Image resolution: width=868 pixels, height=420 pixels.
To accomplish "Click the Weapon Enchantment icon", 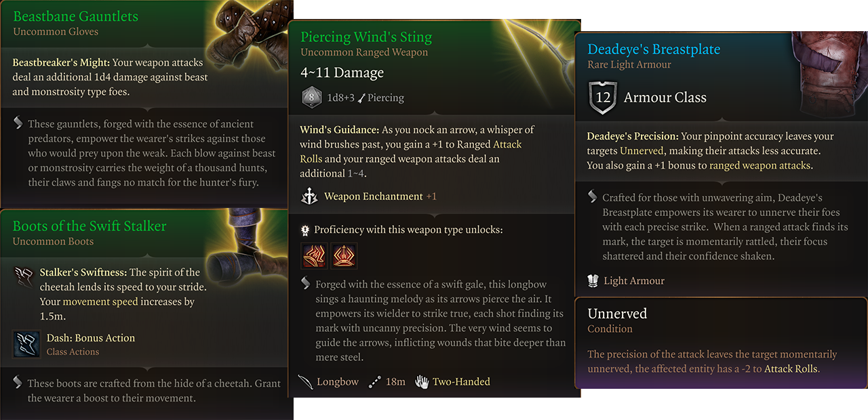I will point(310,196).
